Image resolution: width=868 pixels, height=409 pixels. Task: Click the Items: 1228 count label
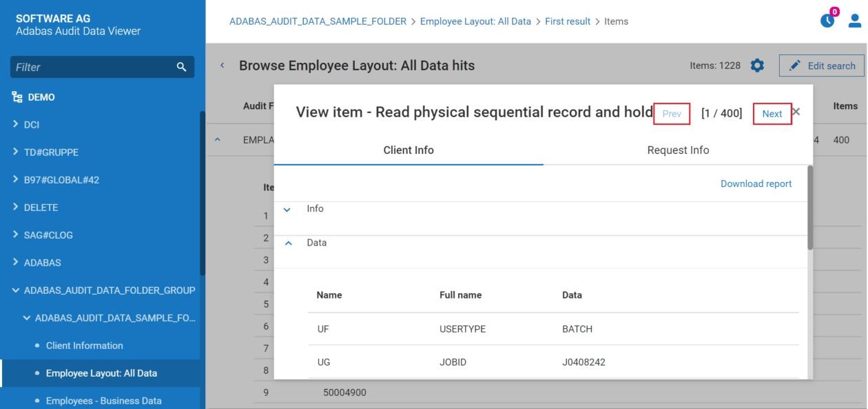pyautogui.click(x=715, y=66)
